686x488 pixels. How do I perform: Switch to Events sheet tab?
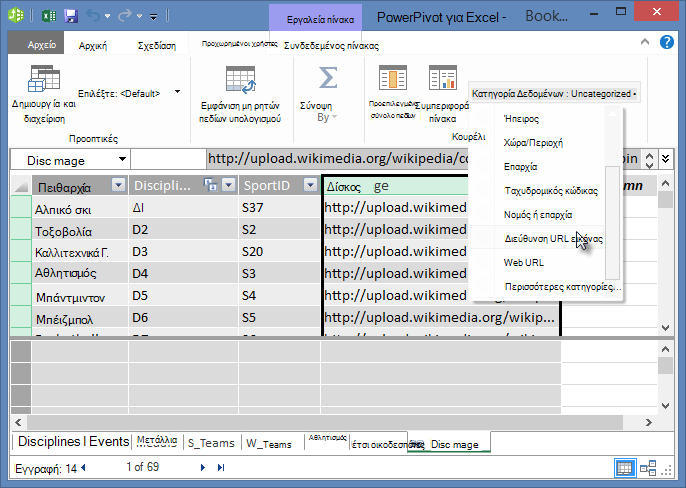pos(109,442)
